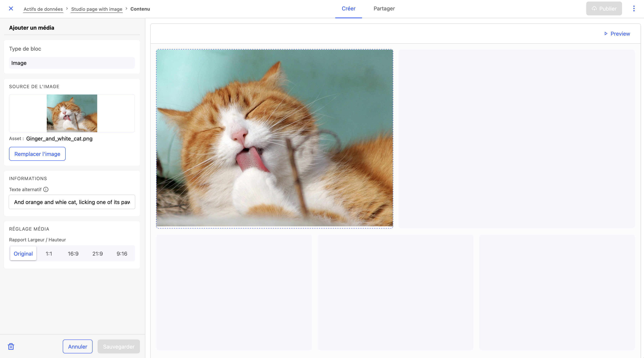Go to Actifs de données breadcrumb
The width and height of the screenshot is (644, 358).
[x=43, y=9]
